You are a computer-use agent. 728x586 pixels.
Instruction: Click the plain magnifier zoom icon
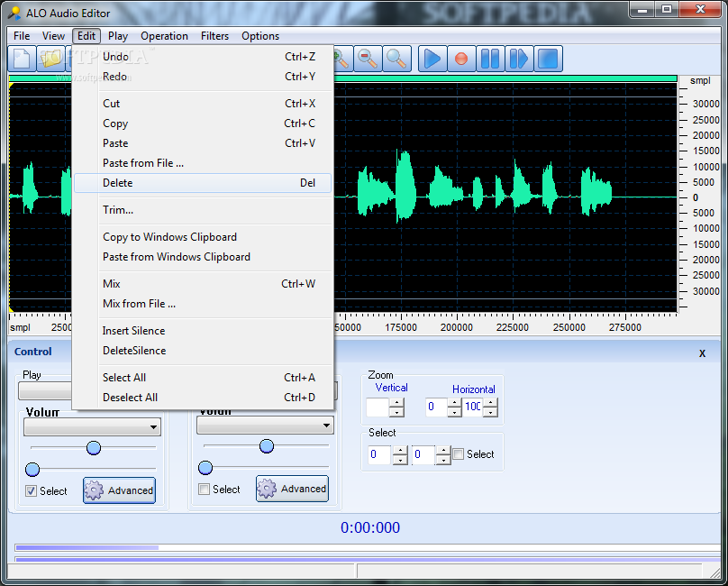click(x=396, y=59)
